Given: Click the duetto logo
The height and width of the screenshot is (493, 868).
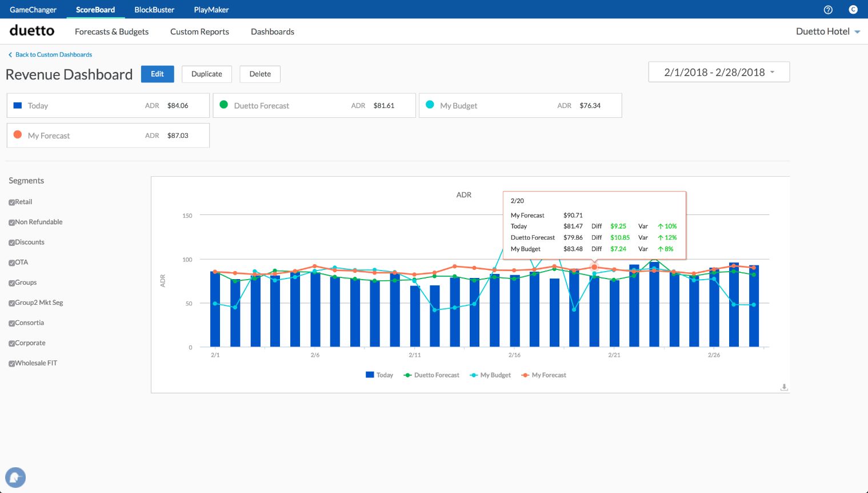Looking at the screenshot, I should pyautogui.click(x=32, y=31).
